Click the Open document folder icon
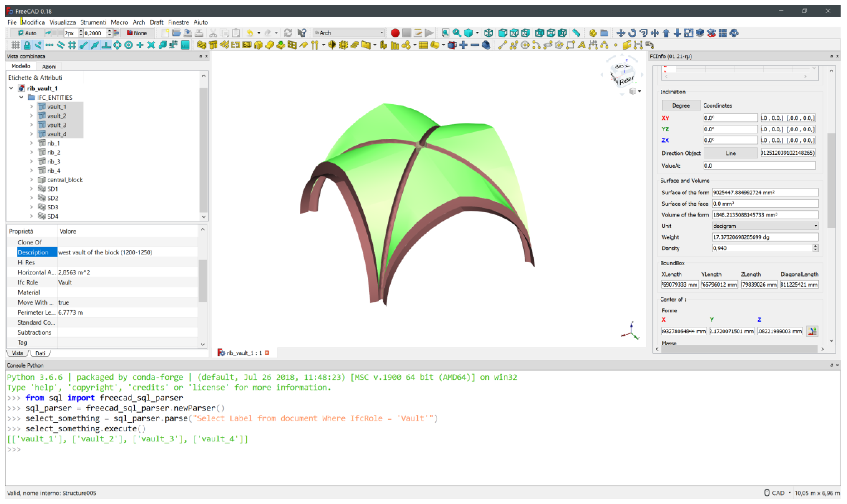This screenshot has height=504, width=847. [x=176, y=33]
